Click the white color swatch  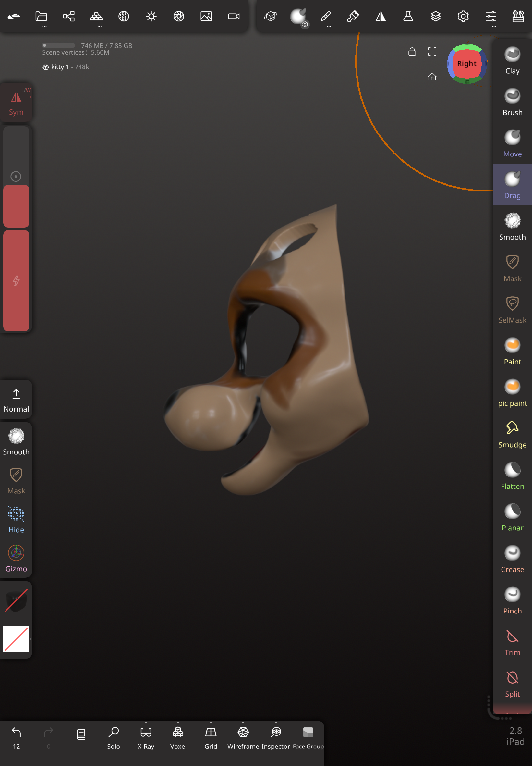(x=16, y=639)
